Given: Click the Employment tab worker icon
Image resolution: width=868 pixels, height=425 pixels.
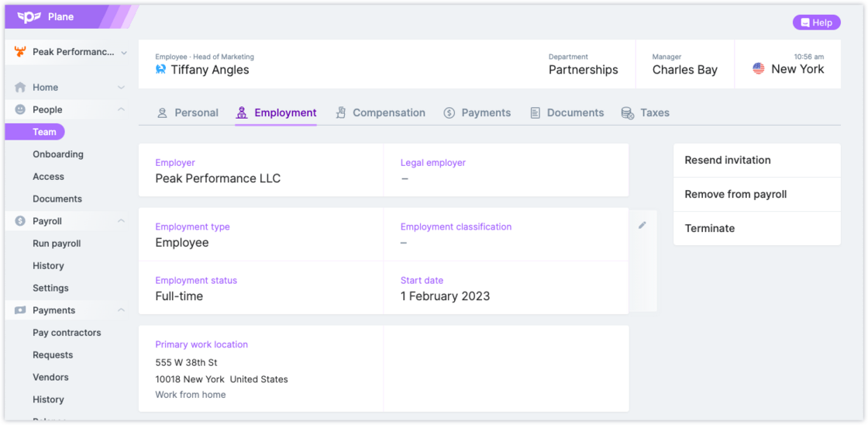Looking at the screenshot, I should point(241,113).
